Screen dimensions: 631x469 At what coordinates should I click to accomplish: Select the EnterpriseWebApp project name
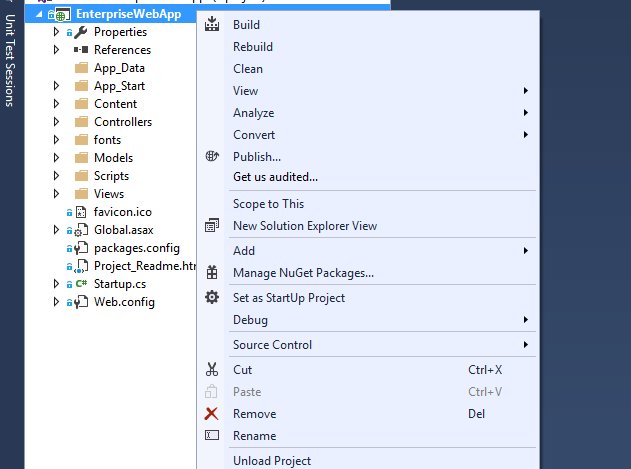point(128,14)
